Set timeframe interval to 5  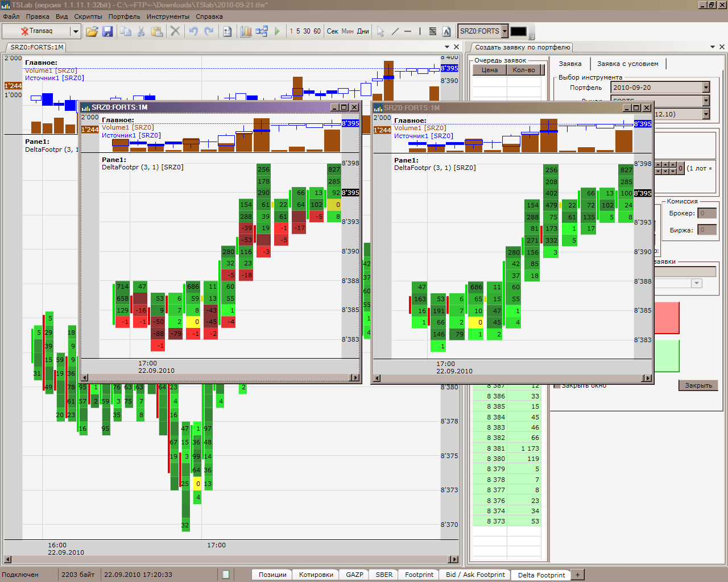[x=298, y=31]
